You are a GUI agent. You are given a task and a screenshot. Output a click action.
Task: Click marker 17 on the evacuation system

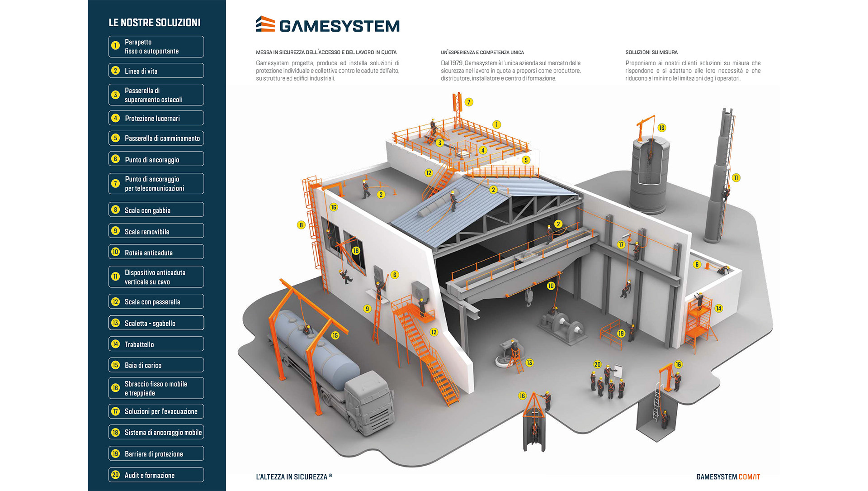[x=621, y=244]
